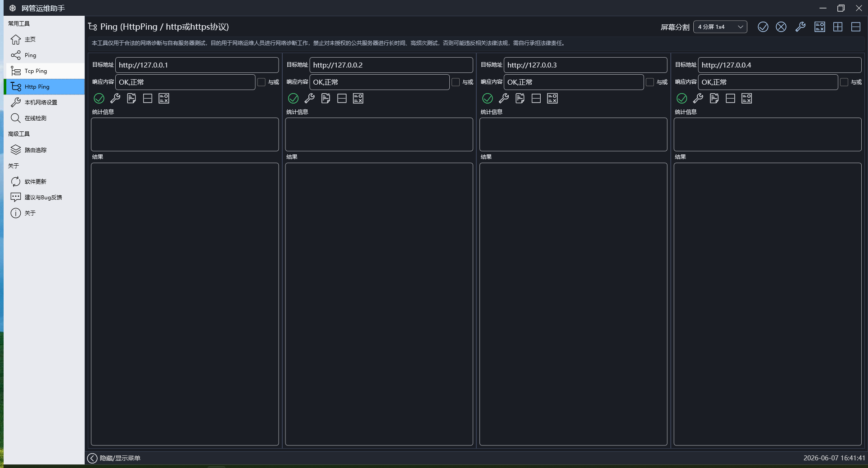Select Ping in the sidebar
This screenshot has width=868, height=468.
click(44, 55)
